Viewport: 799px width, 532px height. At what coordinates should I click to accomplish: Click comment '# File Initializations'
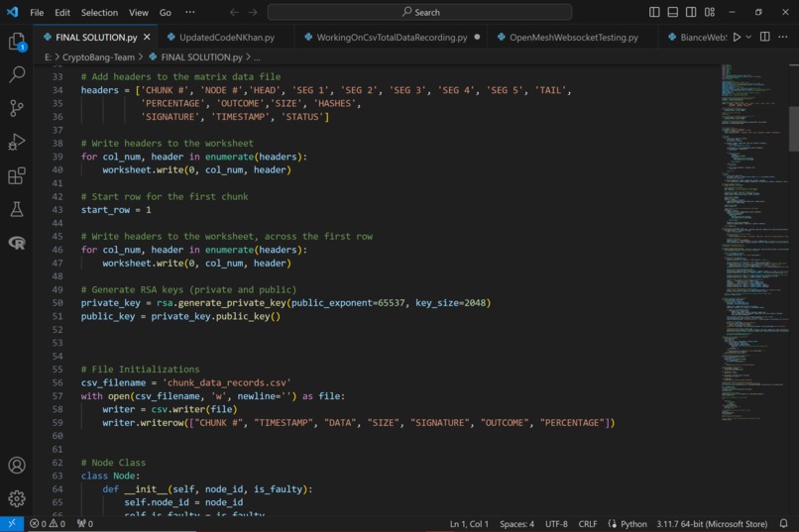tap(140, 370)
